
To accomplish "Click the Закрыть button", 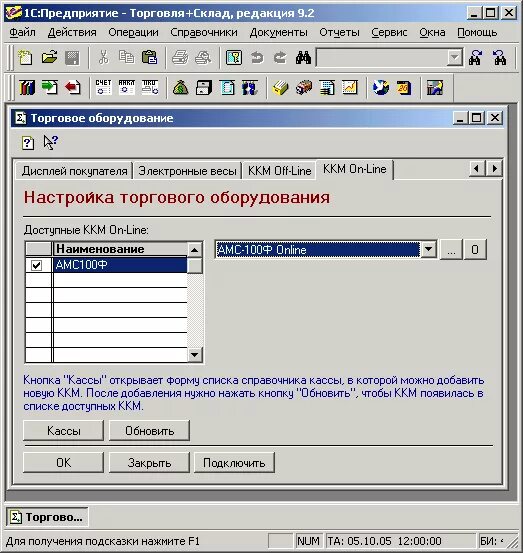I will (149, 462).
